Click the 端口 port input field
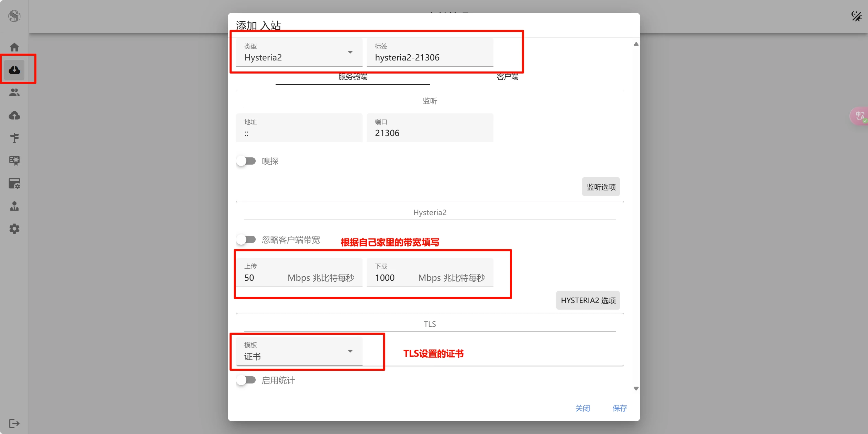 pos(430,133)
